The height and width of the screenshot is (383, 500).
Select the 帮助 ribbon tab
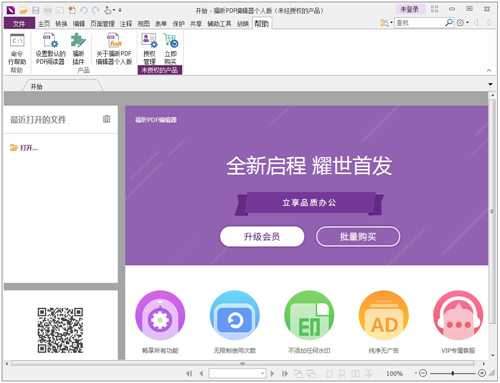coord(262,23)
